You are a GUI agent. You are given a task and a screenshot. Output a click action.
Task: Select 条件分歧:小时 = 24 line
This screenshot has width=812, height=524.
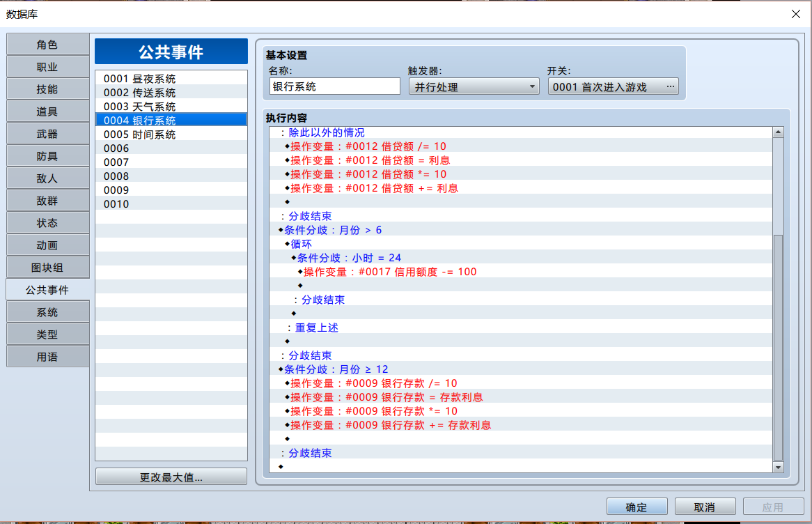521,258
